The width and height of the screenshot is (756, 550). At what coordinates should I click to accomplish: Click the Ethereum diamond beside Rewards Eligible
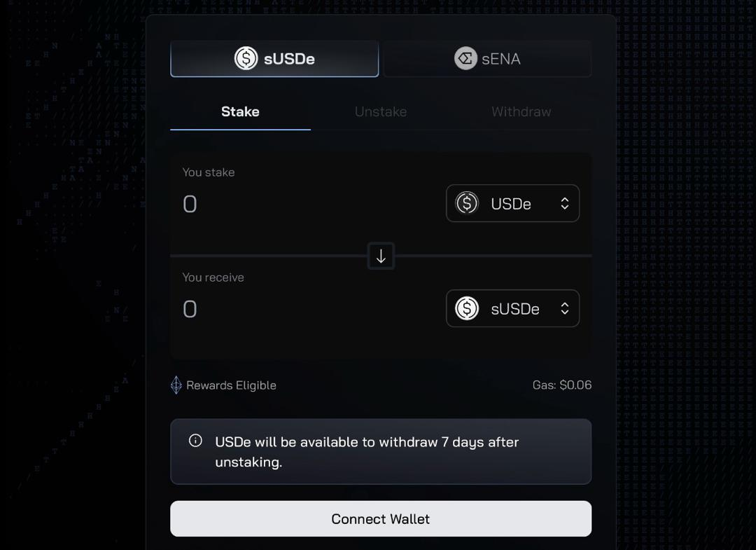[176, 385]
